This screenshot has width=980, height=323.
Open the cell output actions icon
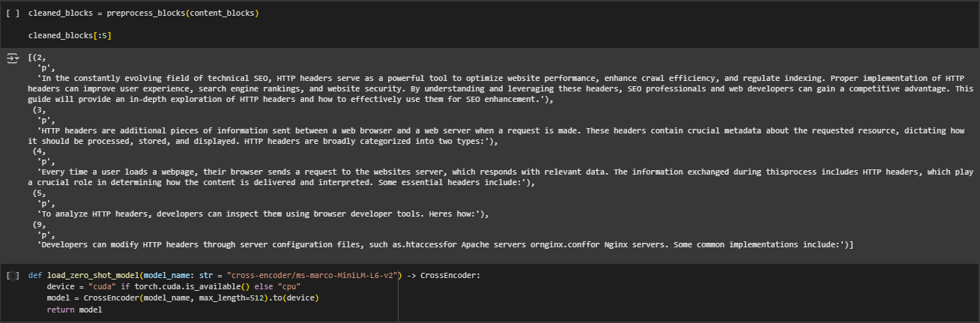coord(11,58)
